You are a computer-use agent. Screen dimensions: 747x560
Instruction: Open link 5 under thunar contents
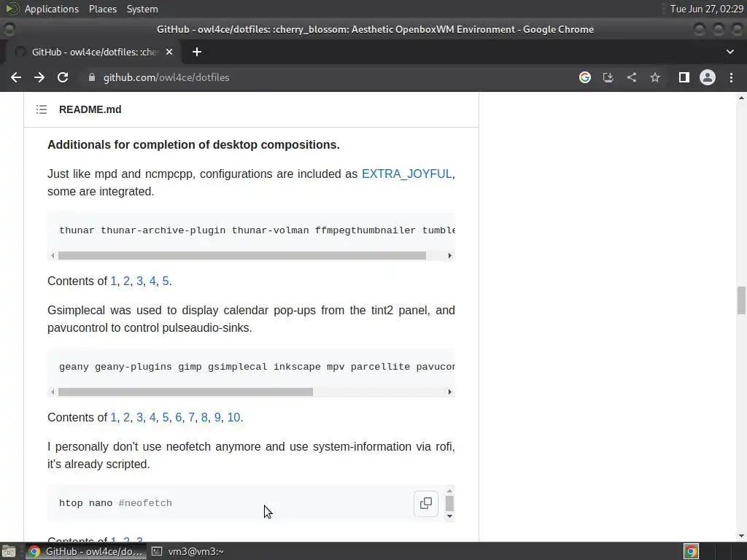pyautogui.click(x=166, y=281)
